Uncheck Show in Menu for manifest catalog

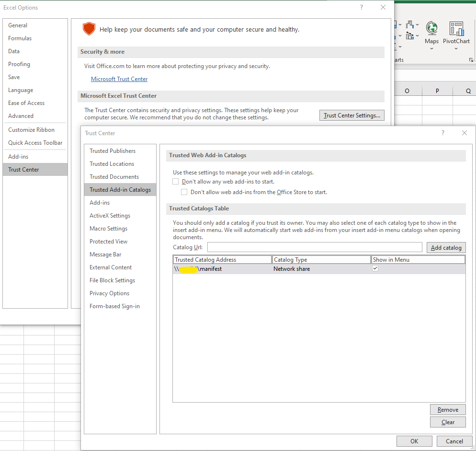click(x=375, y=269)
